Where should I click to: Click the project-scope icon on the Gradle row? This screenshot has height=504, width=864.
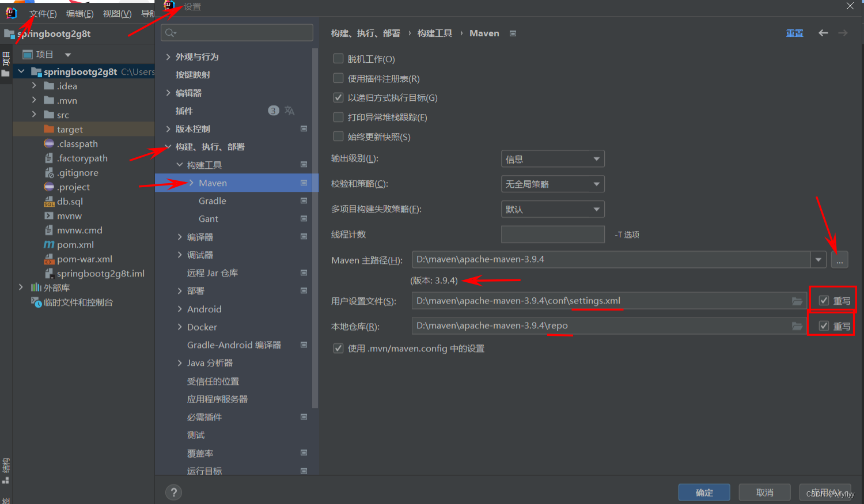[x=304, y=200]
